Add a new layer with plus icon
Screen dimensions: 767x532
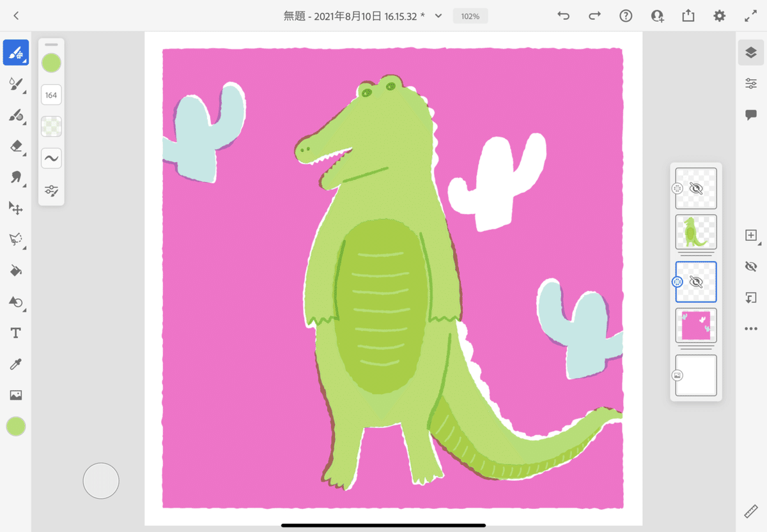pos(751,236)
